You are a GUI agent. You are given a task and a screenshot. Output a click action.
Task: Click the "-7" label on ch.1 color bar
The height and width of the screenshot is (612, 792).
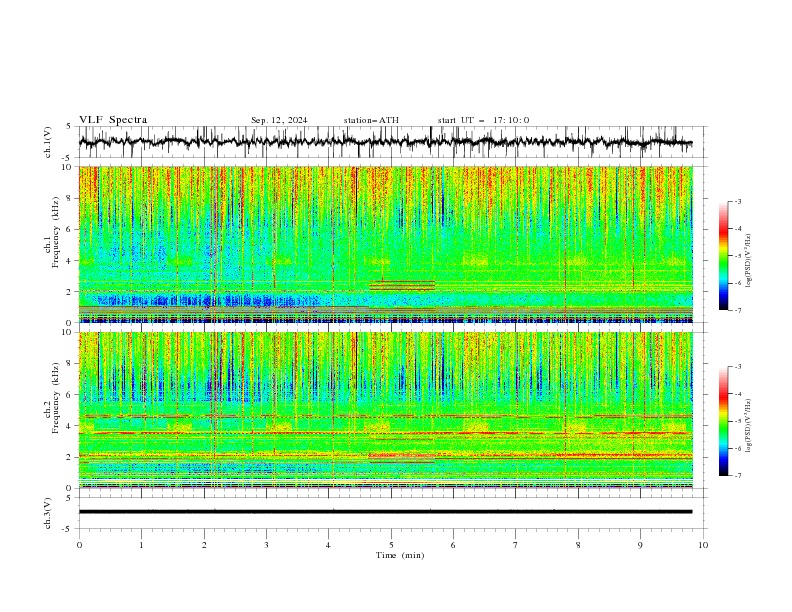point(737,310)
